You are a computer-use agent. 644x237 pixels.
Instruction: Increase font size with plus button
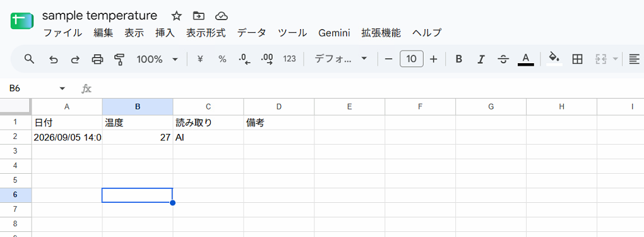(x=433, y=59)
